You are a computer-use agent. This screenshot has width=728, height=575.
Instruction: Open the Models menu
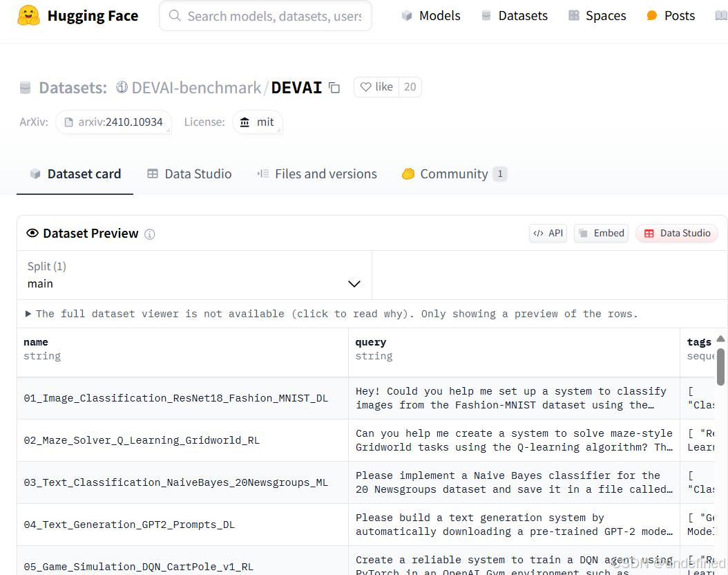click(x=431, y=16)
